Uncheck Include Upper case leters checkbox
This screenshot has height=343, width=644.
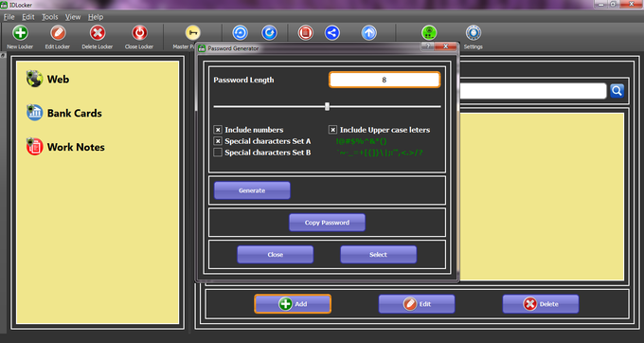(x=332, y=130)
